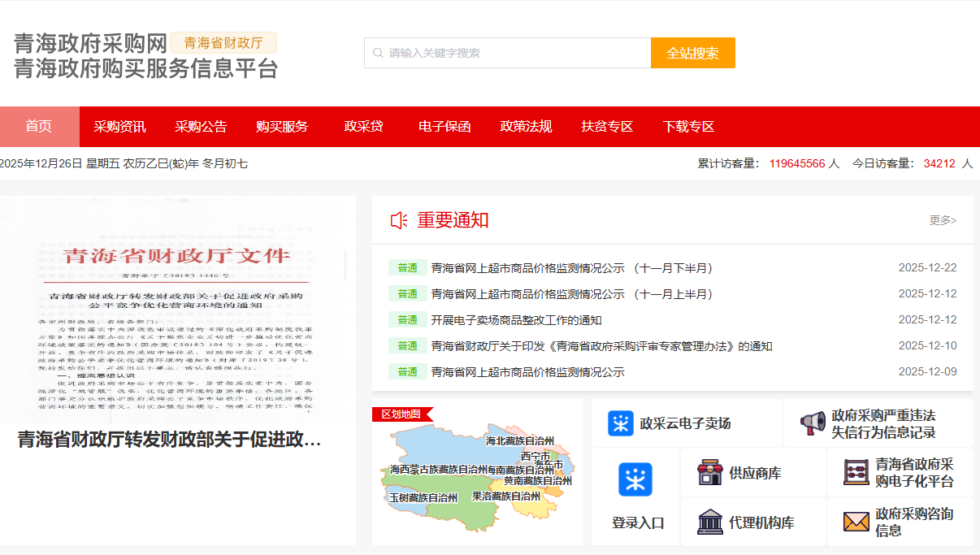Click the 政采云电子卖场 logo icon

point(621,423)
